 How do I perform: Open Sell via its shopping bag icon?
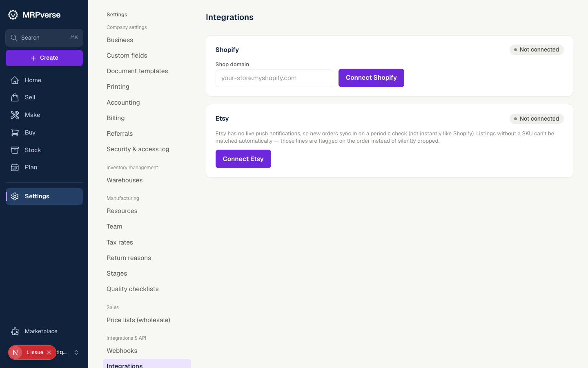(15, 97)
